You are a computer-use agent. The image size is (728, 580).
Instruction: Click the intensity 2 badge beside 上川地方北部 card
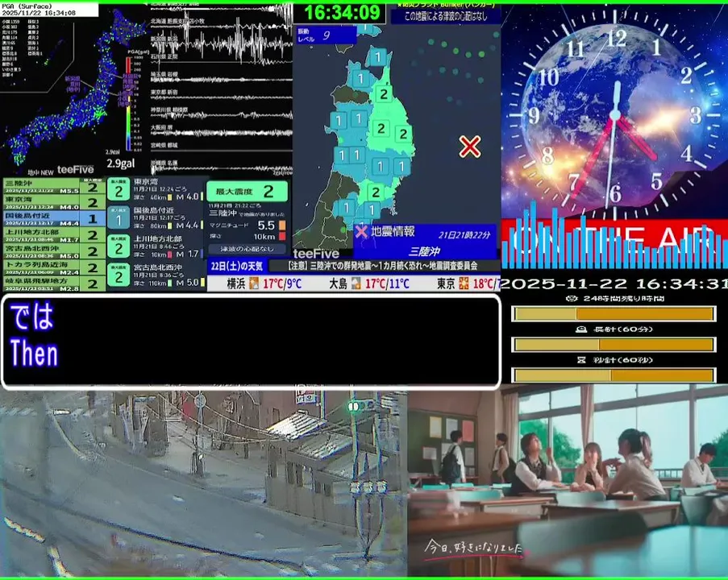[x=119, y=246]
